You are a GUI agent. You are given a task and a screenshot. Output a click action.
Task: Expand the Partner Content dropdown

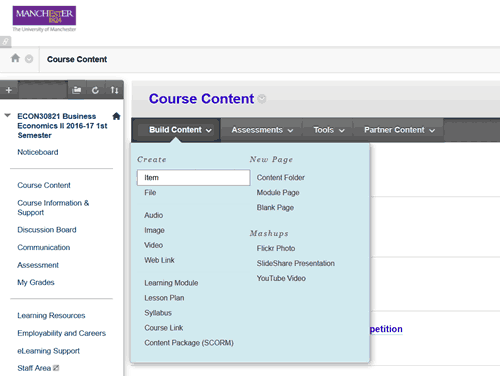399,130
